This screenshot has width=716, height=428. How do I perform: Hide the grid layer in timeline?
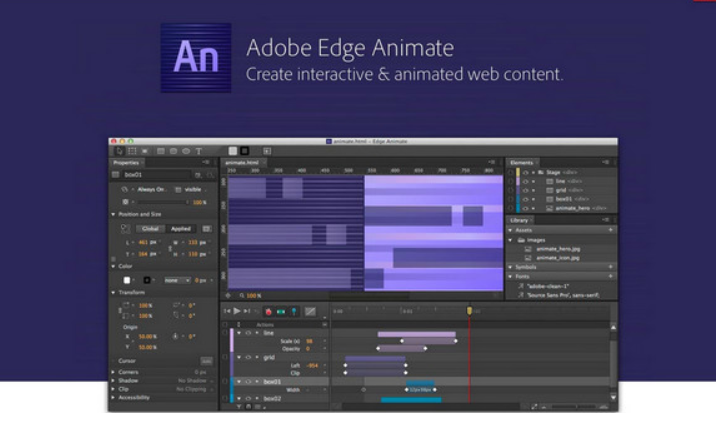(248, 357)
